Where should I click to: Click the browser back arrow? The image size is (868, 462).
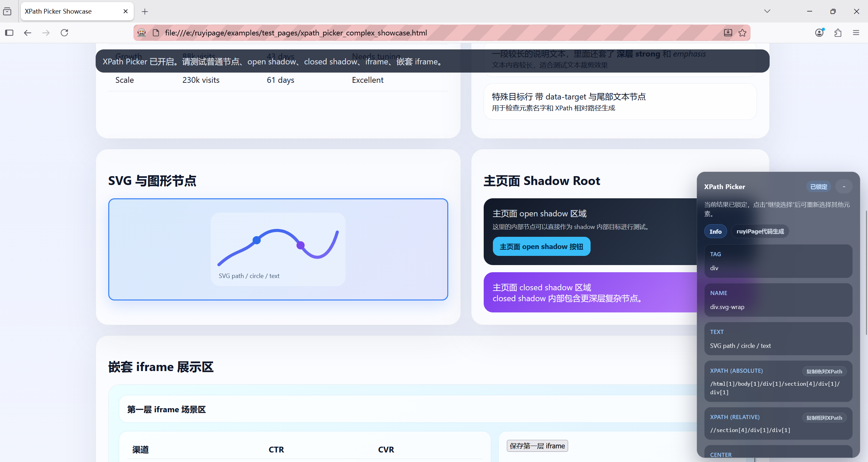(x=28, y=33)
